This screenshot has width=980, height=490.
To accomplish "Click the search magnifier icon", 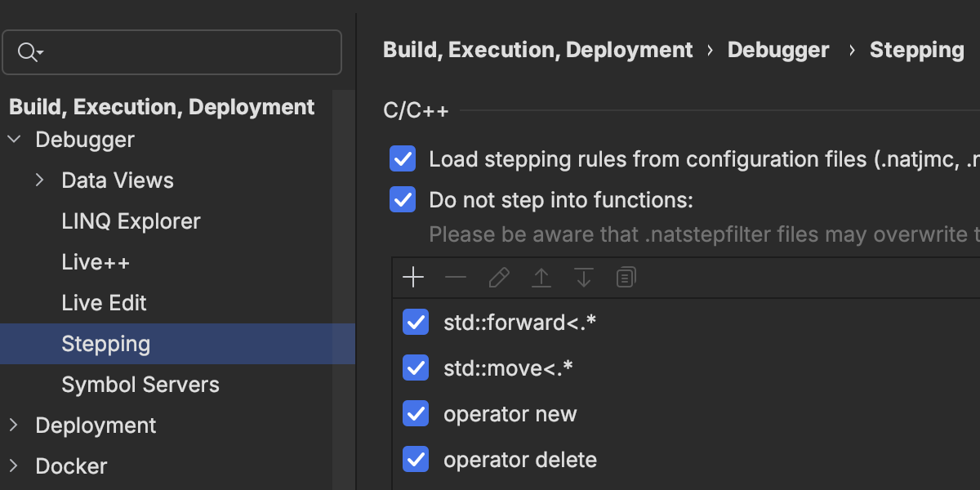I will (x=29, y=53).
